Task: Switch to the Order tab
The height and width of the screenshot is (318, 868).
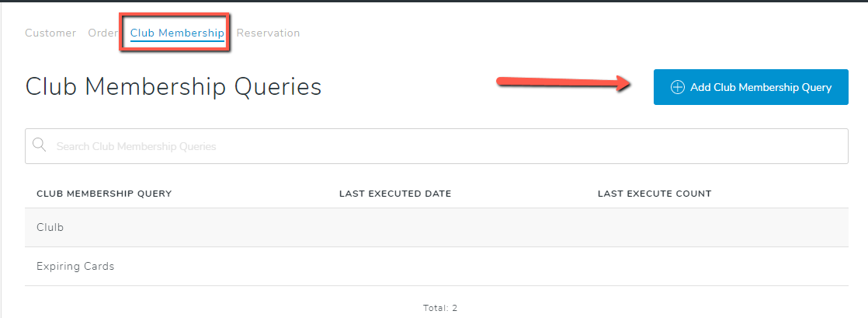Action: (x=103, y=33)
